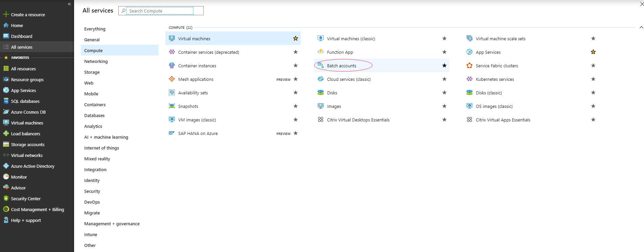This screenshot has width=644, height=252.
Task: Select the Security category
Action: pyautogui.click(x=120, y=191)
